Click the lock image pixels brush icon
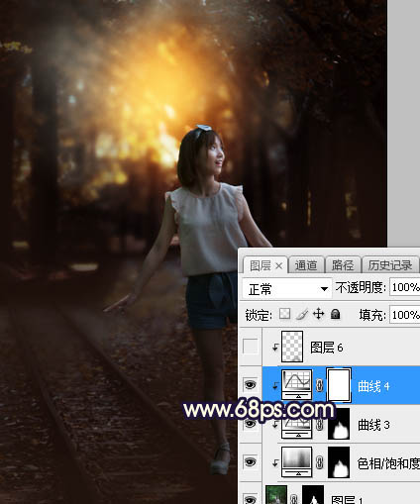Image resolution: width=420 pixels, height=504 pixels. pos(302,314)
